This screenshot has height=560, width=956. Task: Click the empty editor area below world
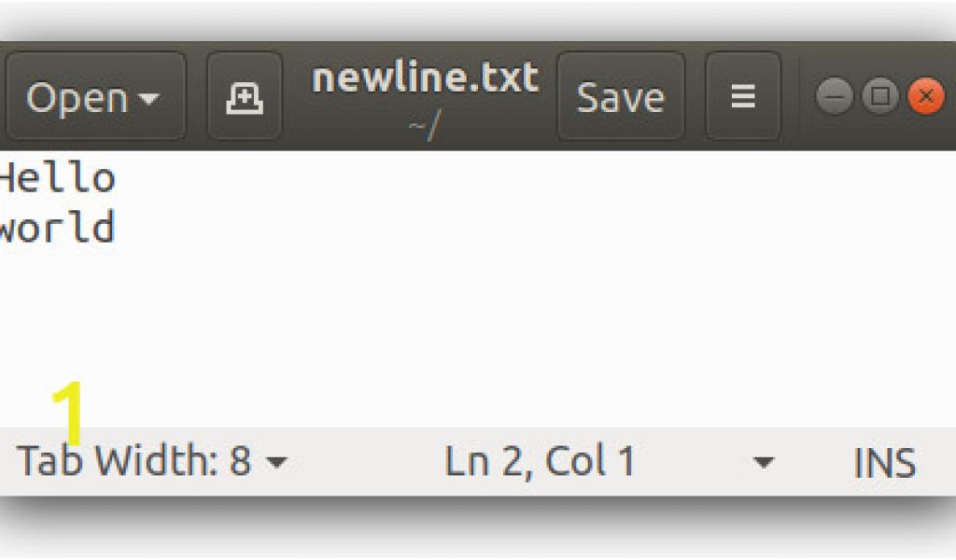[x=467, y=327]
